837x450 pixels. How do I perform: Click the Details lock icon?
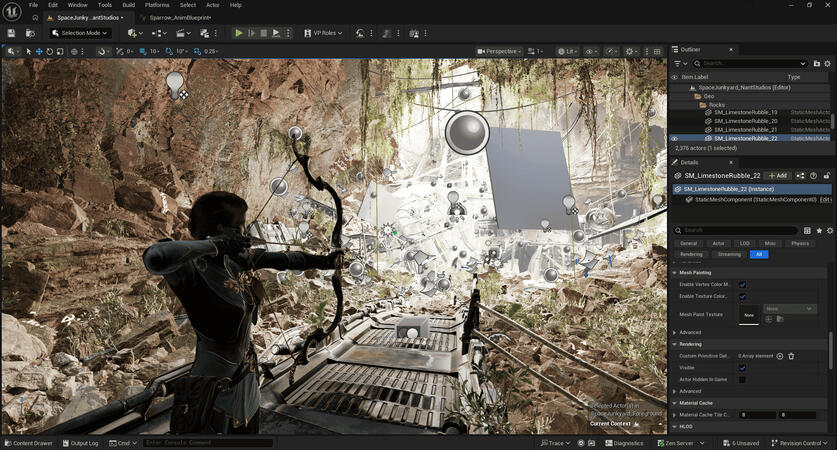tap(827, 176)
